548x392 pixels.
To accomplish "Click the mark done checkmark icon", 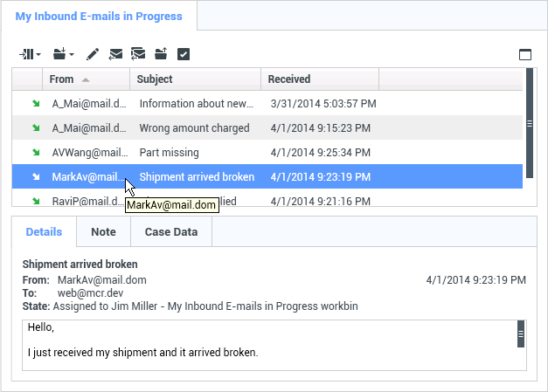I will click(x=184, y=54).
